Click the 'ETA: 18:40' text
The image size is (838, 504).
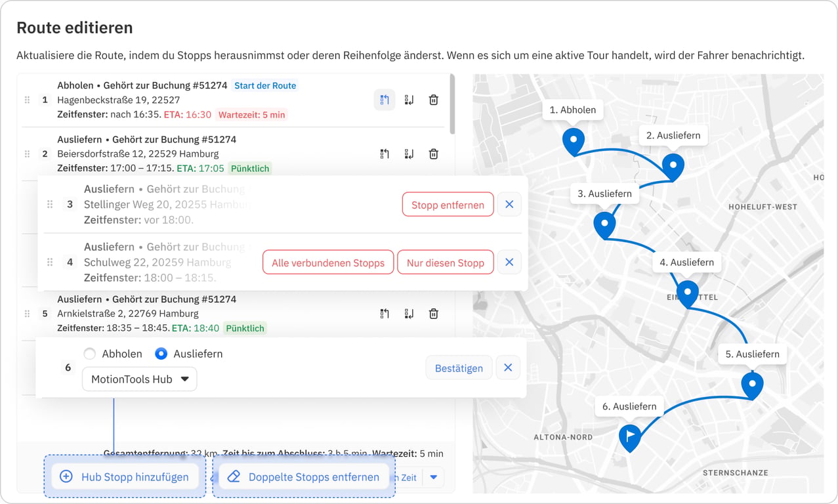point(196,328)
